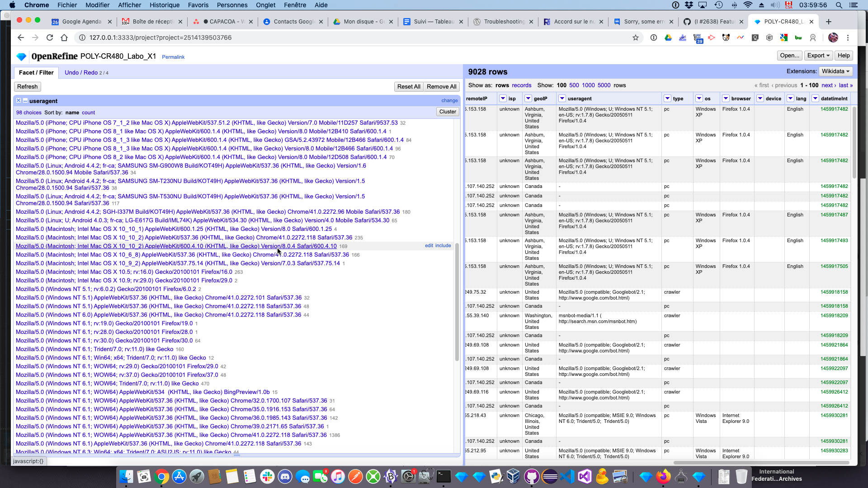Screen dimensions: 868x488
Task: Open the Historique menu in menu bar
Action: pyautogui.click(x=165, y=5)
